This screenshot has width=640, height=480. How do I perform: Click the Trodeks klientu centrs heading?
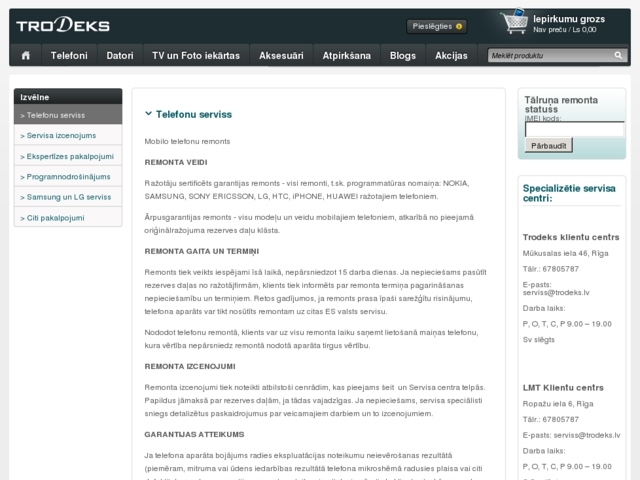pyautogui.click(x=571, y=237)
